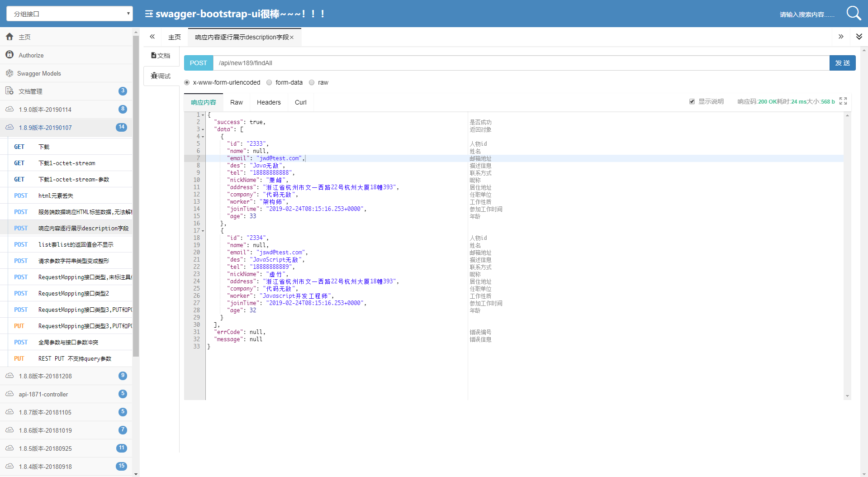Switch to the Raw tab
Image resolution: width=868 pixels, height=477 pixels.
pyautogui.click(x=237, y=102)
